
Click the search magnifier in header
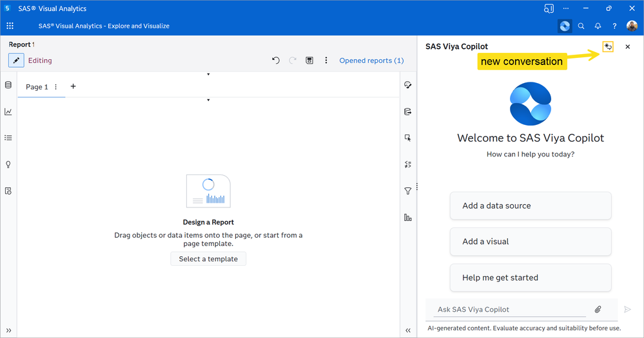581,26
